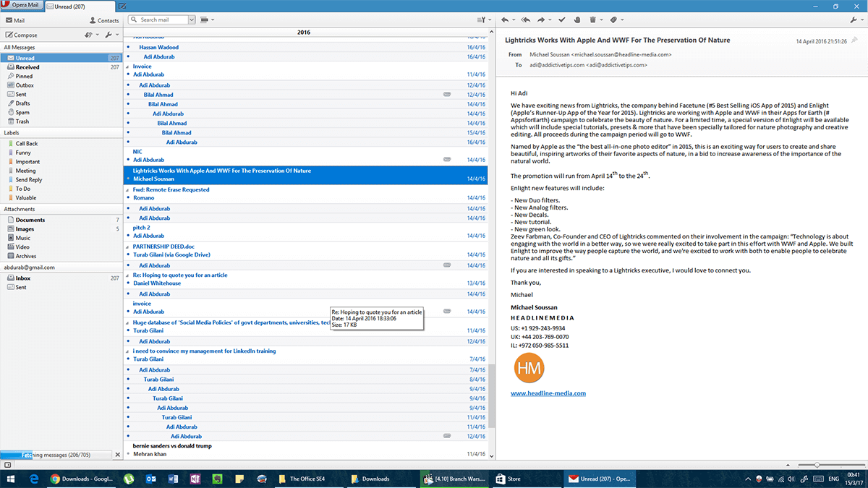Click the message list vertical scrollbar
This screenshot has height=488, width=868.
point(491,395)
